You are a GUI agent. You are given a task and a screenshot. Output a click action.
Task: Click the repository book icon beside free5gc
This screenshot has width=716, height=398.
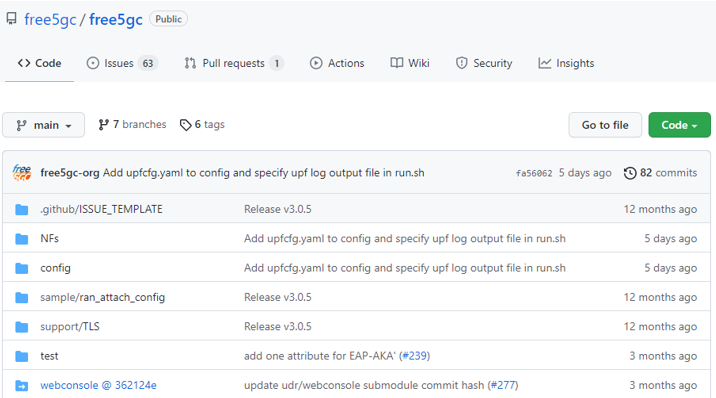pos(11,19)
